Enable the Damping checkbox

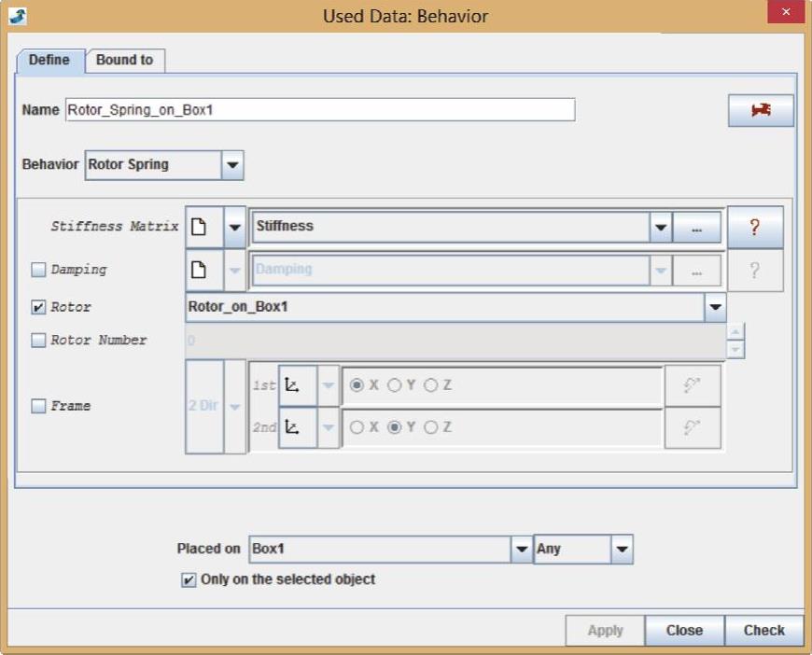point(38,270)
